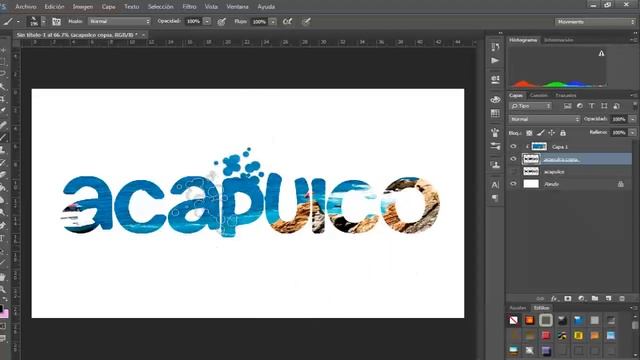
Task: Open the Filtro menu
Action: point(189,7)
